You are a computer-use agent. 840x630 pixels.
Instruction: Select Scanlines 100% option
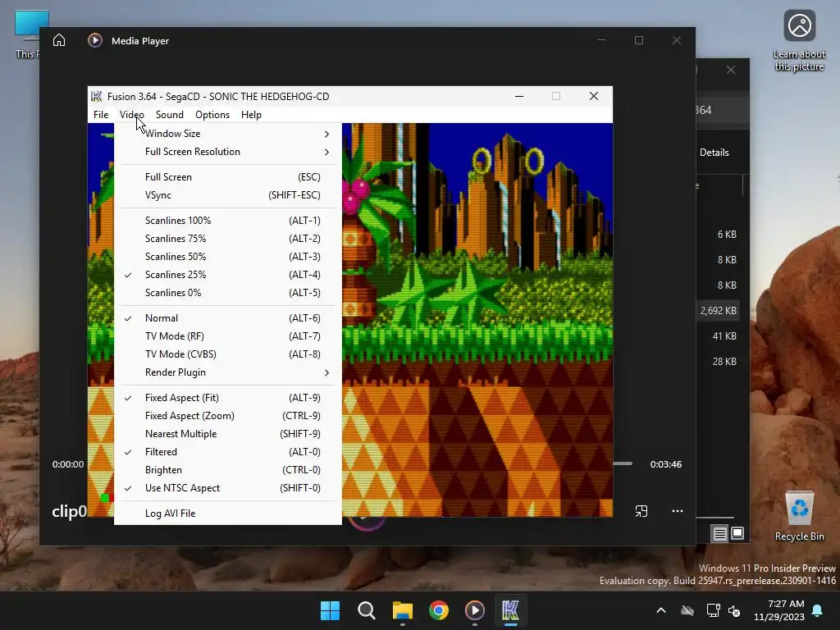pos(228,221)
